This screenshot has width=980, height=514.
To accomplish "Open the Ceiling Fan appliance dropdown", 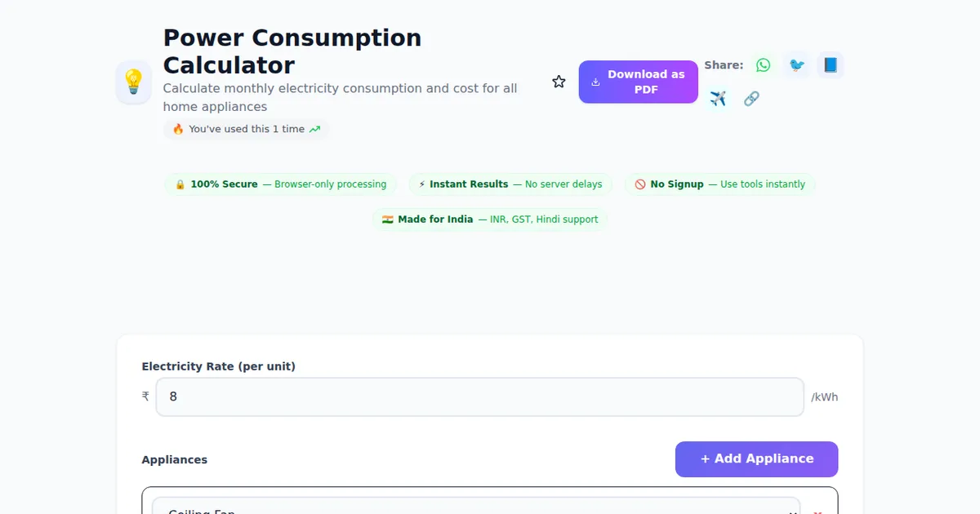I will [475, 507].
